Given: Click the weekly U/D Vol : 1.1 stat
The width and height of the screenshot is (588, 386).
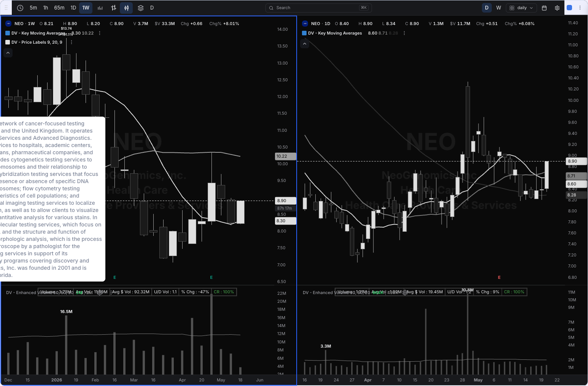Looking at the screenshot, I should tap(165, 292).
